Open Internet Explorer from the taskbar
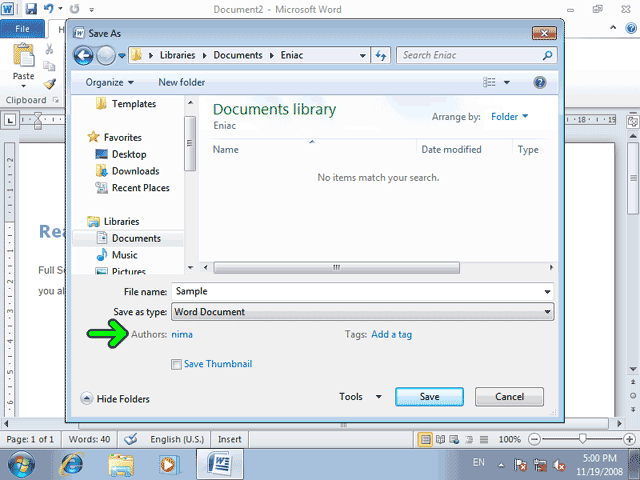The image size is (640, 480). 72,464
